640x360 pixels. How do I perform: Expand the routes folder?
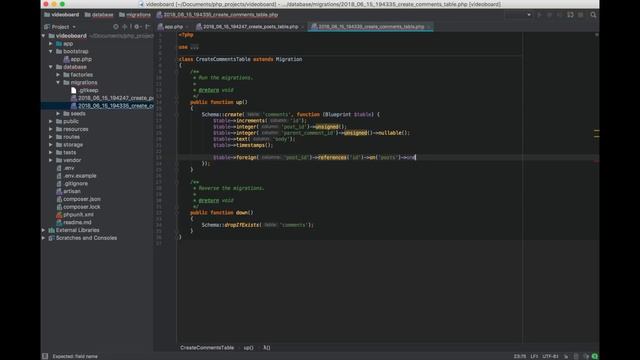51,137
